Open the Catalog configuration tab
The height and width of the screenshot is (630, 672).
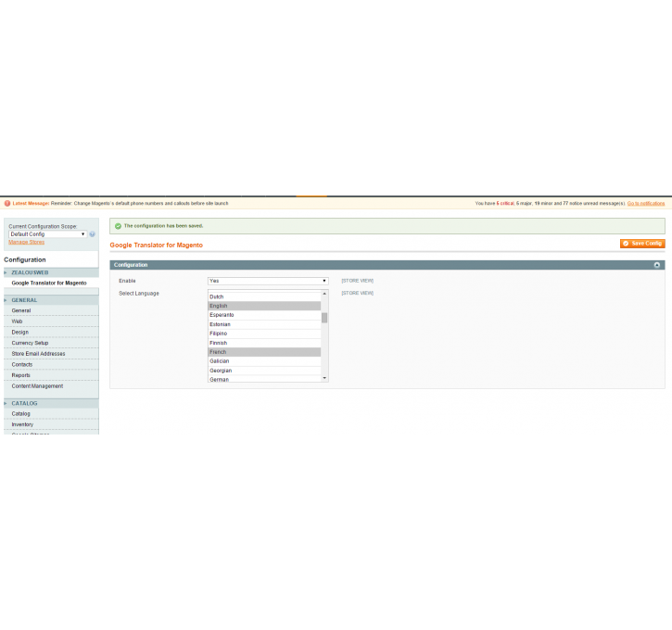click(51, 414)
